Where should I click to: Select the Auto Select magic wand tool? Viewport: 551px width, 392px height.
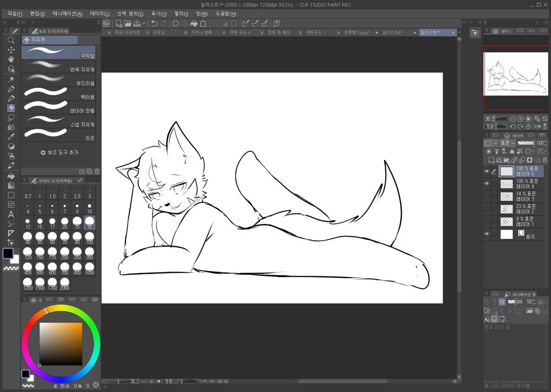(11, 79)
